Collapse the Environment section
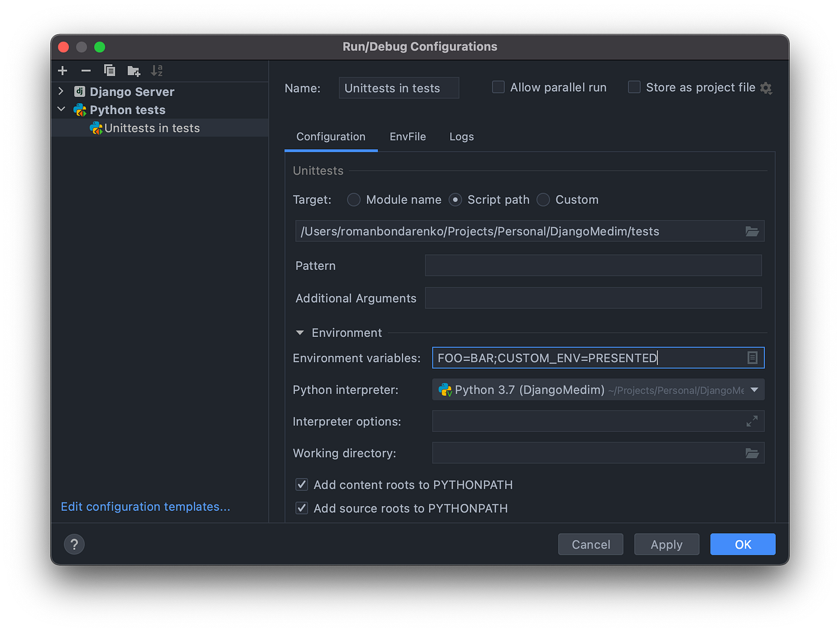This screenshot has width=840, height=632. tap(300, 332)
